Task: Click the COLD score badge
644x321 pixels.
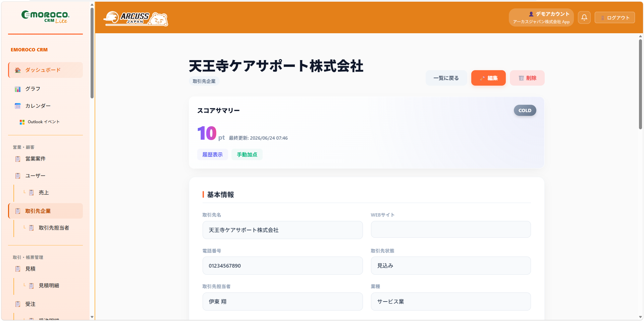Action: click(x=525, y=110)
